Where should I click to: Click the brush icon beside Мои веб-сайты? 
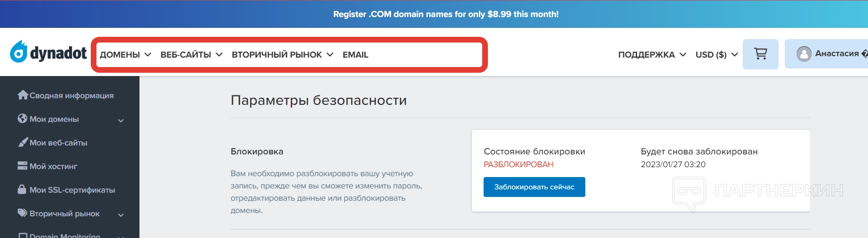click(23, 142)
